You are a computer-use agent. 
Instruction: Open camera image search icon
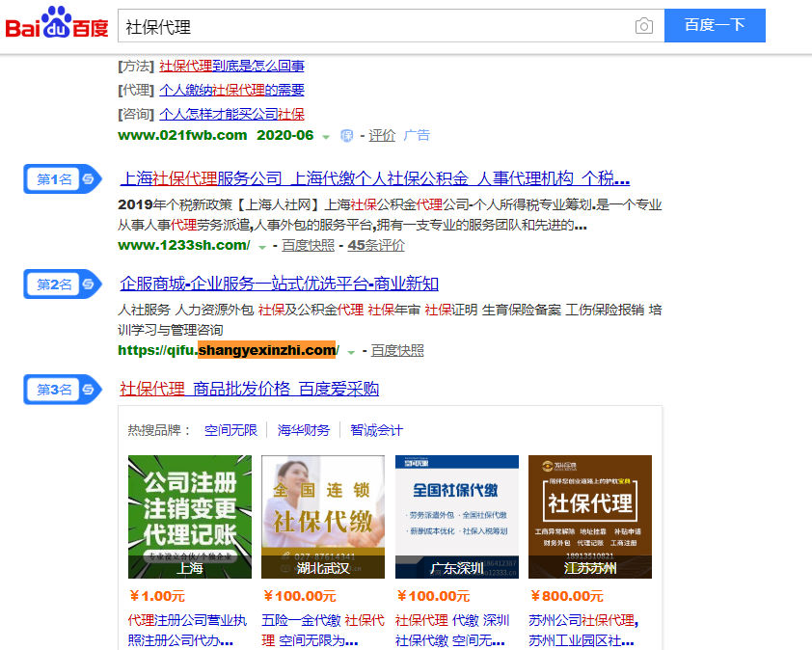643,26
